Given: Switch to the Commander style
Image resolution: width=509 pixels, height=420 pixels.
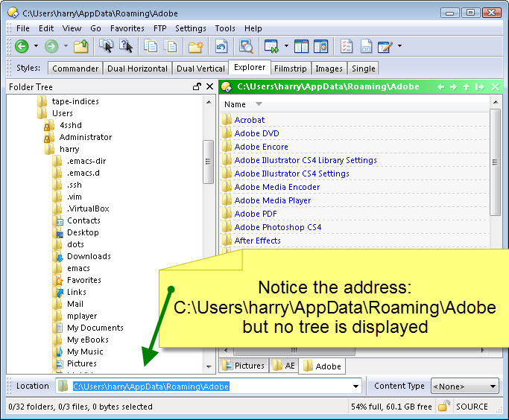Looking at the screenshot, I should (x=75, y=69).
